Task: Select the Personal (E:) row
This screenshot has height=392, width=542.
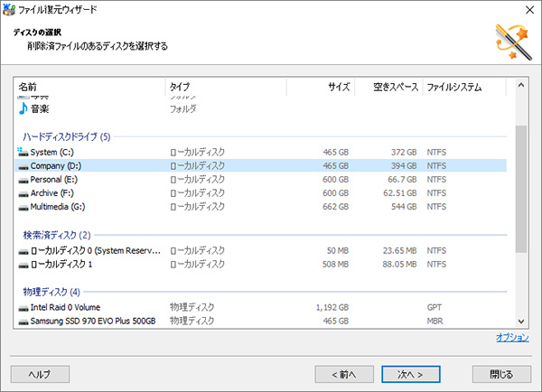Action: (x=261, y=180)
